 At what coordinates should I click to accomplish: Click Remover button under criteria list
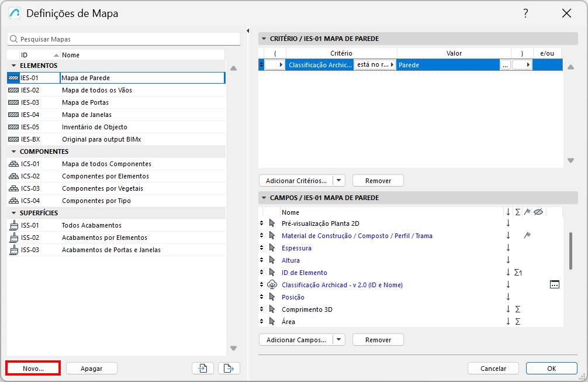(378, 181)
